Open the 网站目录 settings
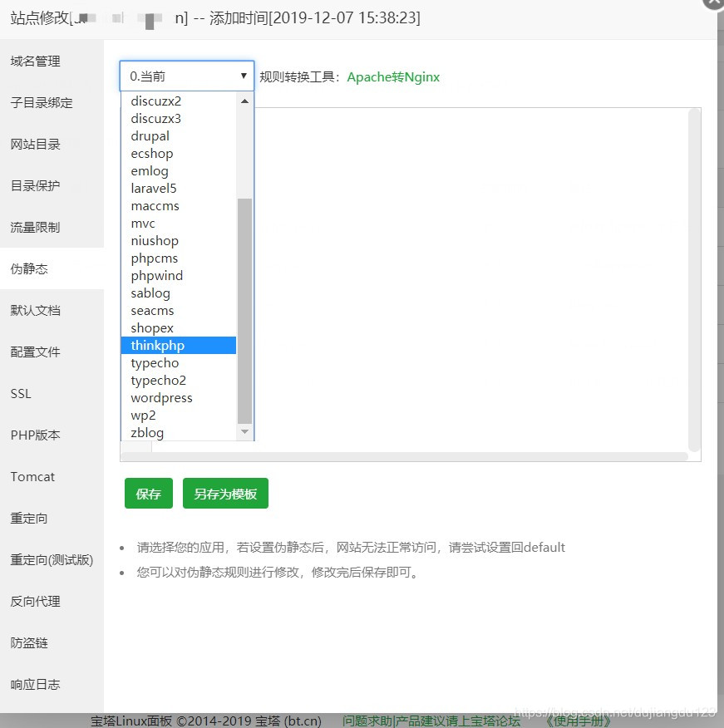 [x=35, y=144]
